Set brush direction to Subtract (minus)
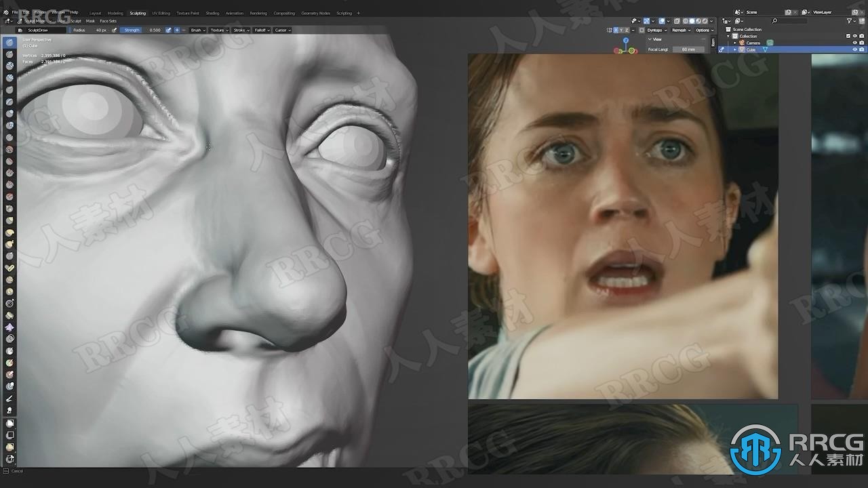The image size is (868, 488). coord(184,30)
